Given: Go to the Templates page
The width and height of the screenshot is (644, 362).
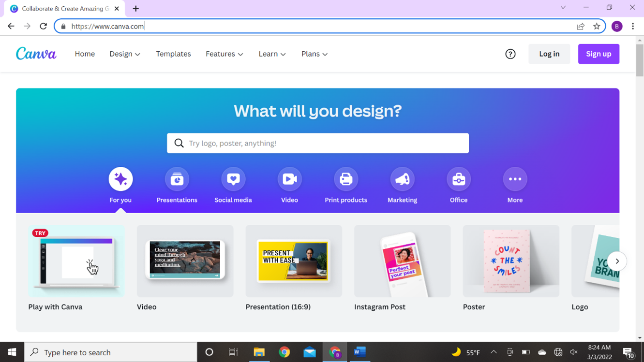Looking at the screenshot, I should click(173, 54).
